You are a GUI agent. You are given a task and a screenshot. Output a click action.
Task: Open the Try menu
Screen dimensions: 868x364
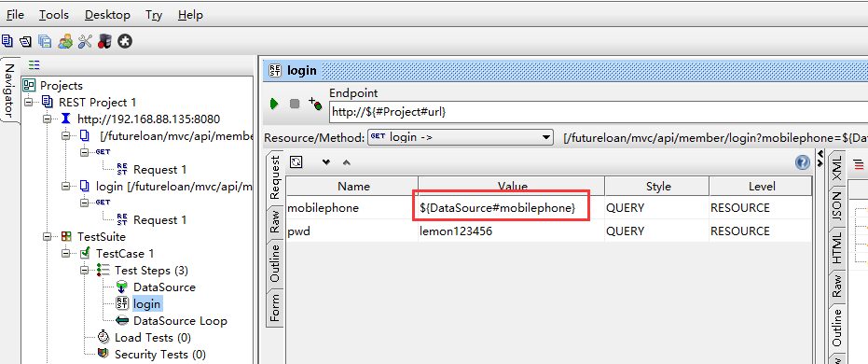coord(154,15)
